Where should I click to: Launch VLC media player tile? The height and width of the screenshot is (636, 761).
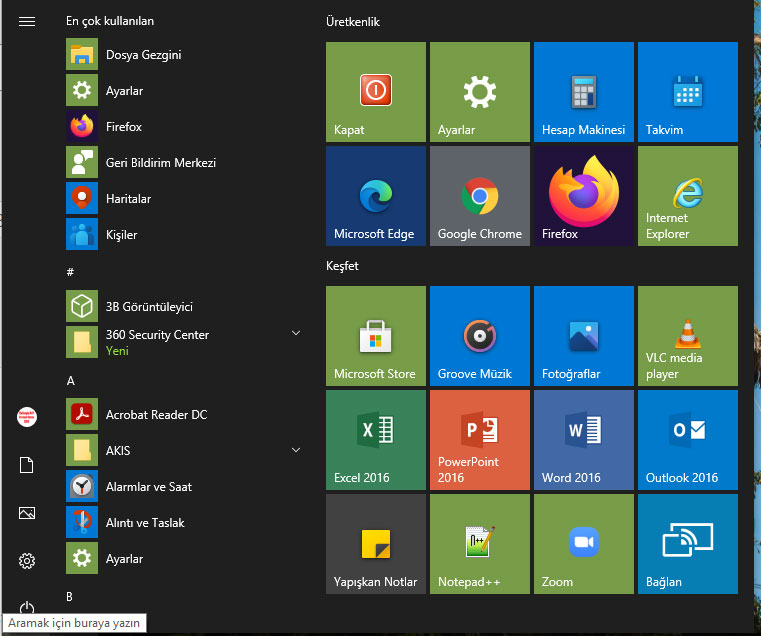click(x=688, y=335)
